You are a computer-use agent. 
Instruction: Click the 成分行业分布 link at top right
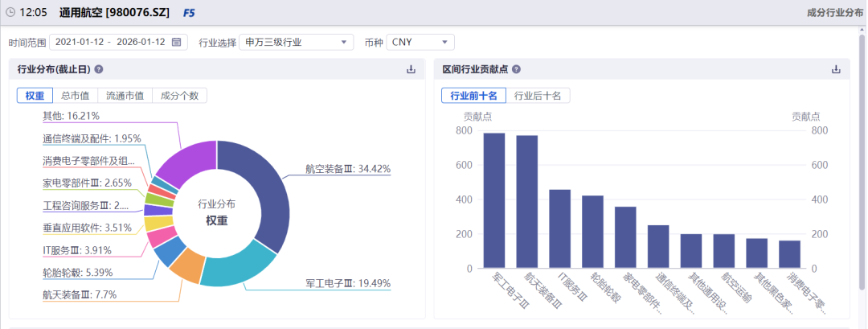click(x=834, y=13)
